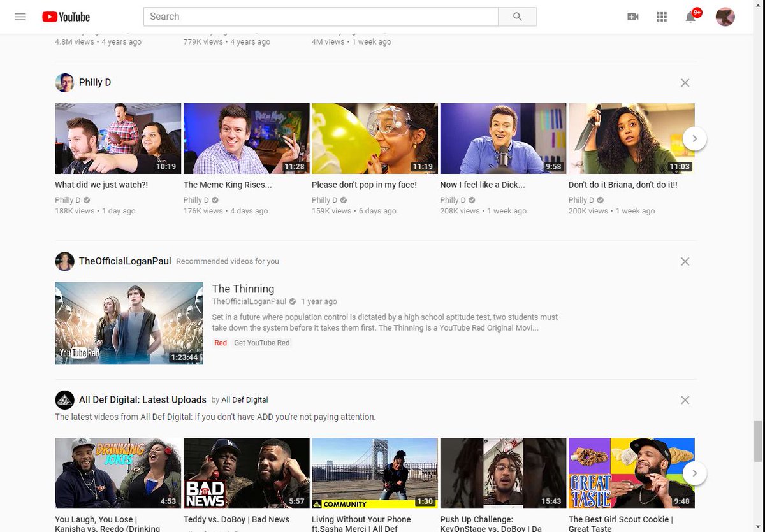The width and height of the screenshot is (765, 532).
Task: Open 'Teddy vs. DoBoy | Bad News' title
Action: [x=237, y=519]
